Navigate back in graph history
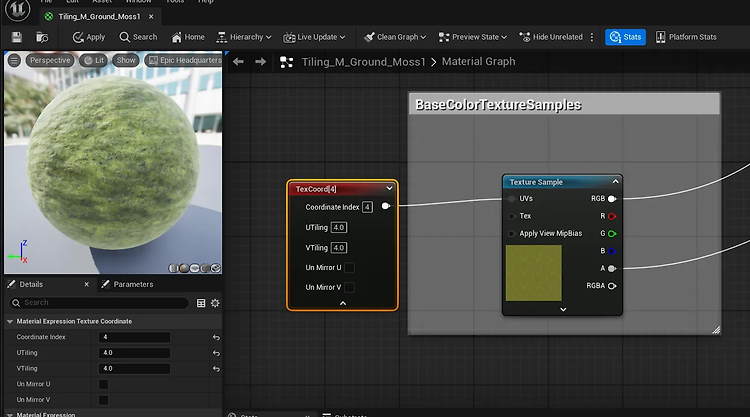750x417 pixels. [x=238, y=62]
